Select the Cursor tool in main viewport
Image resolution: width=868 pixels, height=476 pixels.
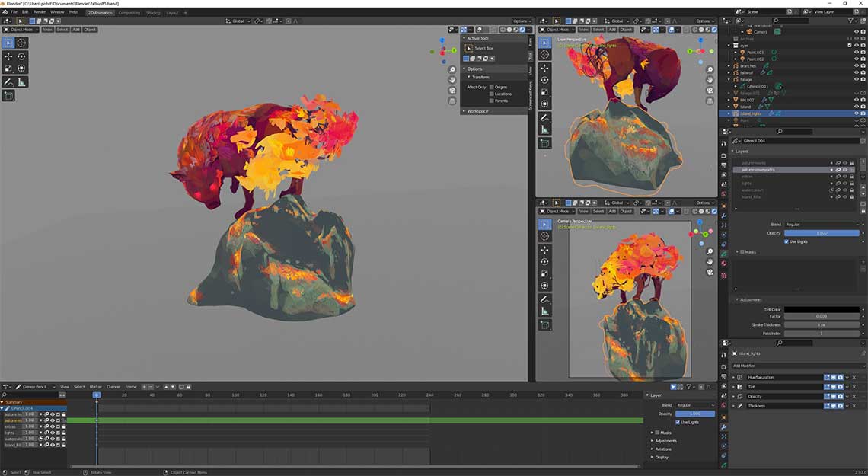pyautogui.click(x=21, y=43)
